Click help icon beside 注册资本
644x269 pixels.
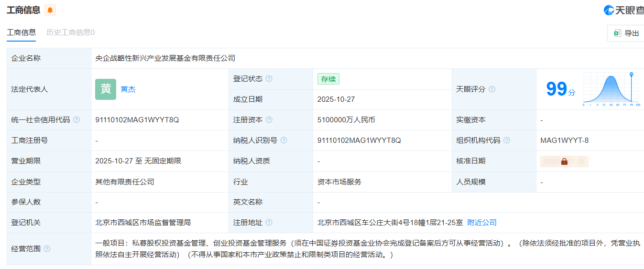pos(269,120)
